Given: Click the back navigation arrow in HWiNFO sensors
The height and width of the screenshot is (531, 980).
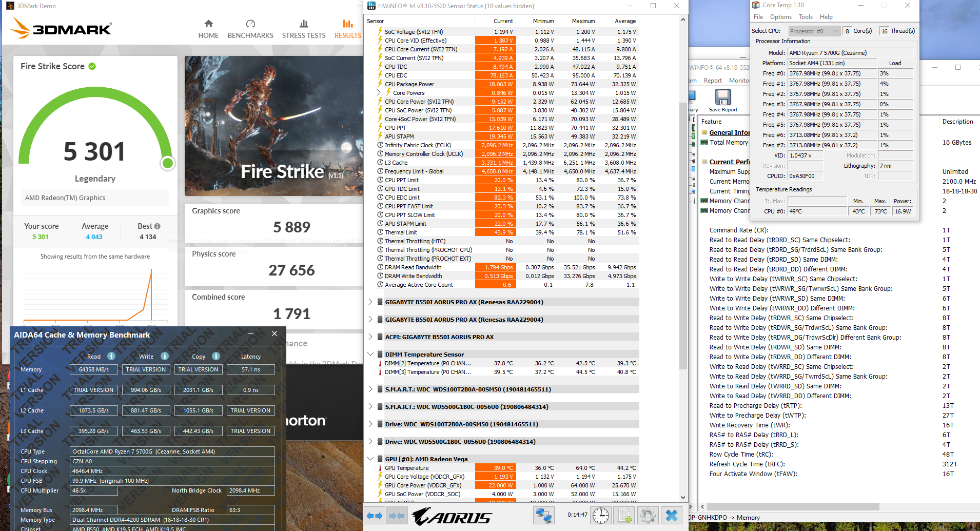Looking at the screenshot, I should coord(371,516).
